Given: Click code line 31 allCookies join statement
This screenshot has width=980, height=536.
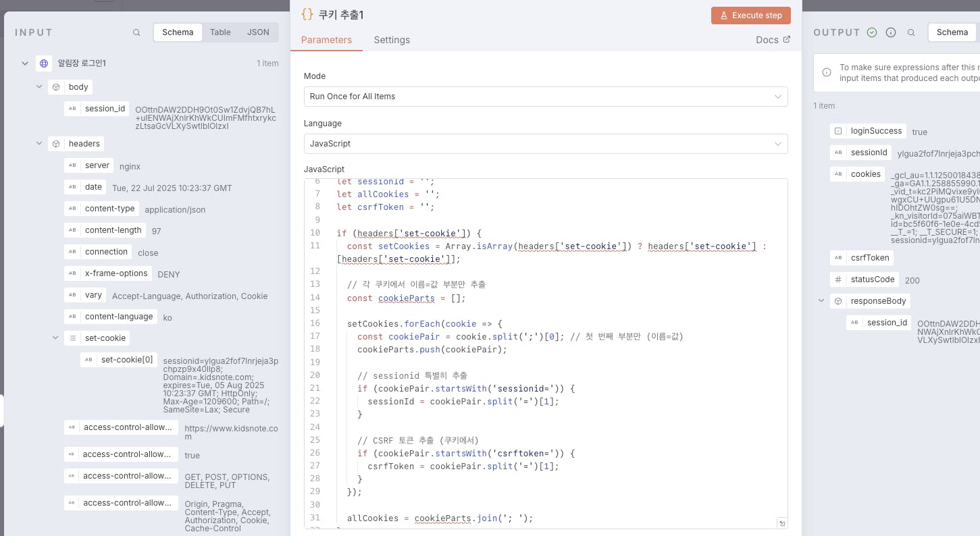Looking at the screenshot, I should (440, 518).
